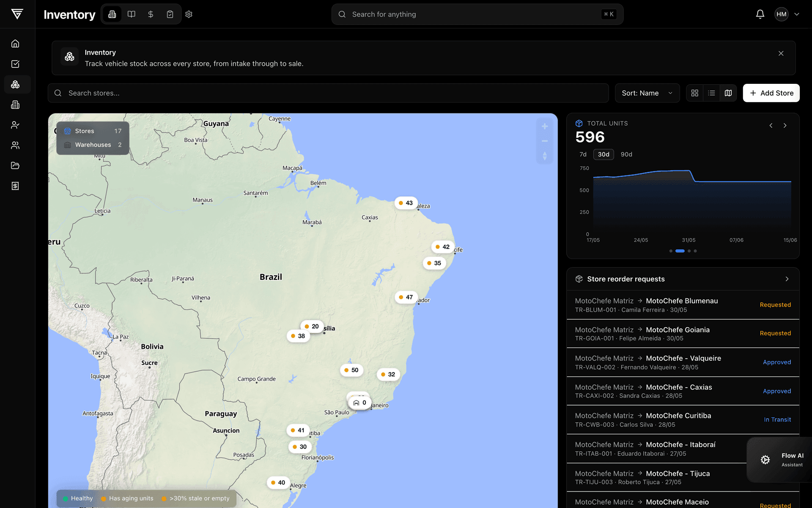Click the map zoom out minus control
This screenshot has width=812, height=508.
(x=545, y=141)
